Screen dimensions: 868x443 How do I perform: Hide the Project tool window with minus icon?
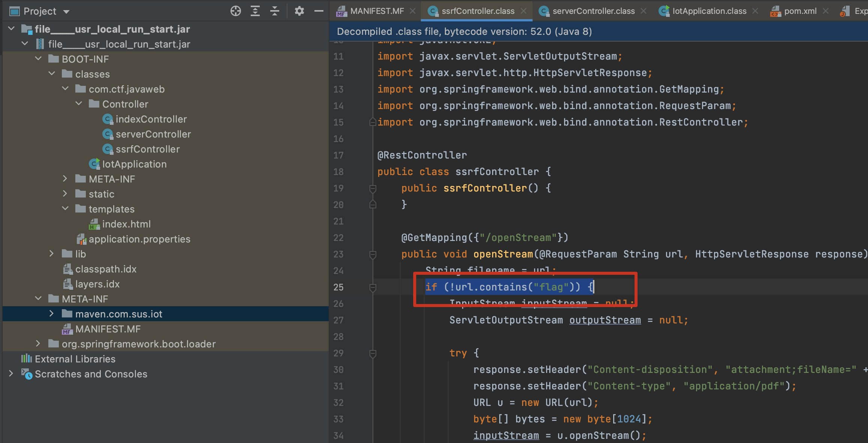pyautogui.click(x=319, y=11)
